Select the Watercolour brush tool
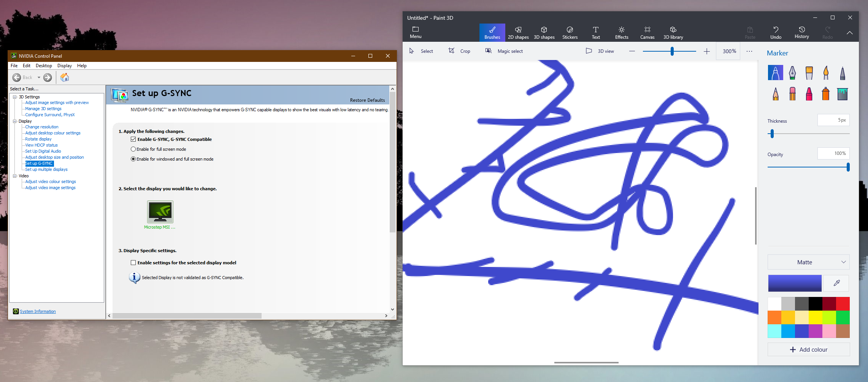868x382 pixels. pos(826,73)
